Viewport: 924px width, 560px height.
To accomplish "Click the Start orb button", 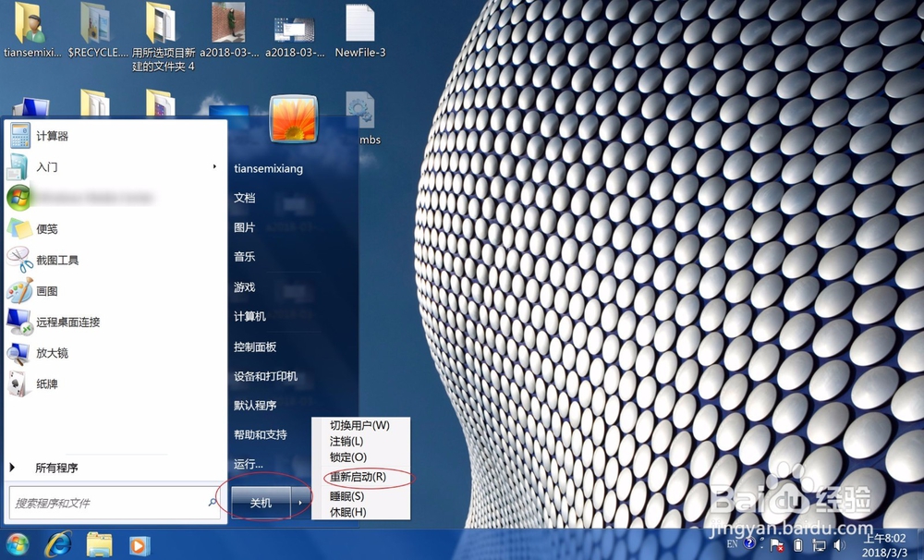I will pos(17,544).
